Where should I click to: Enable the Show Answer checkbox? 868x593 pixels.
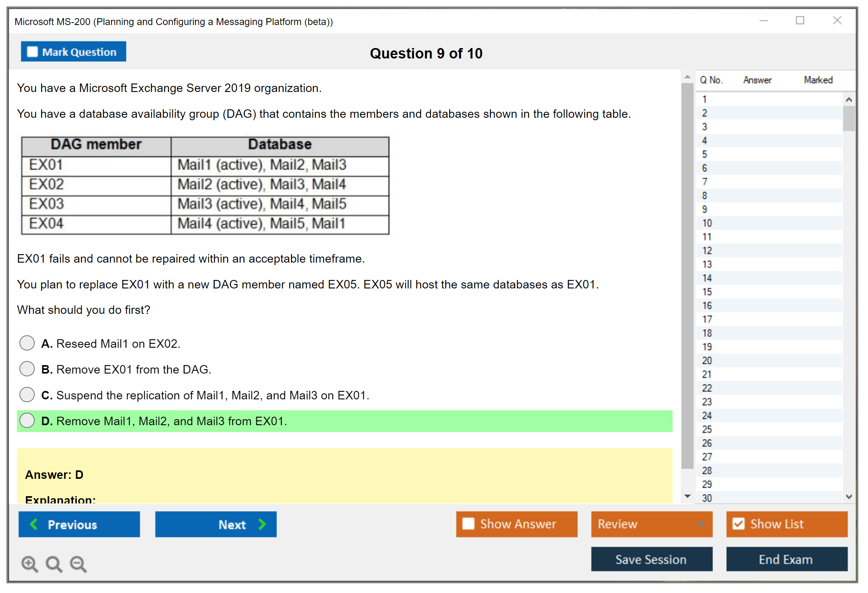pyautogui.click(x=468, y=524)
